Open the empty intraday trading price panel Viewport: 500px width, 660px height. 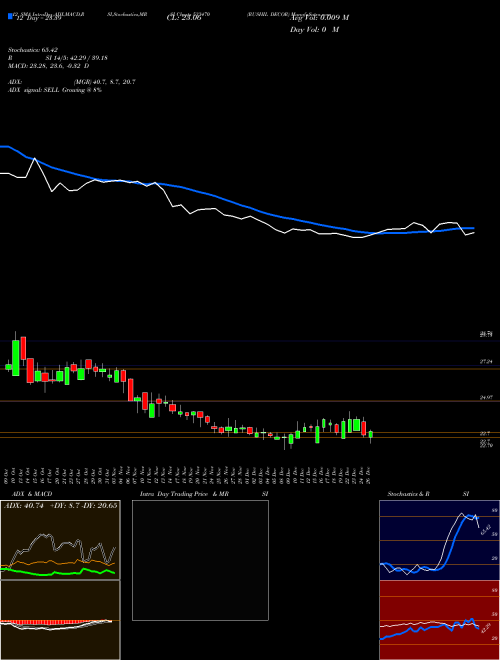(x=200, y=560)
